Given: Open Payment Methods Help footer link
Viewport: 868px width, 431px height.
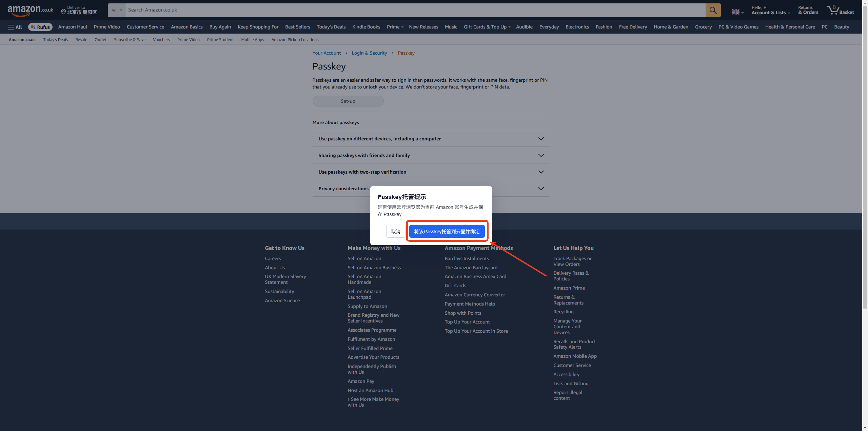Looking at the screenshot, I should [x=470, y=304].
